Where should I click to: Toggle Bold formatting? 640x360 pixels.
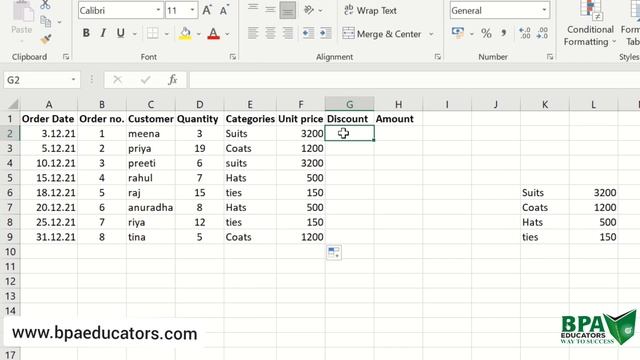tap(86, 33)
